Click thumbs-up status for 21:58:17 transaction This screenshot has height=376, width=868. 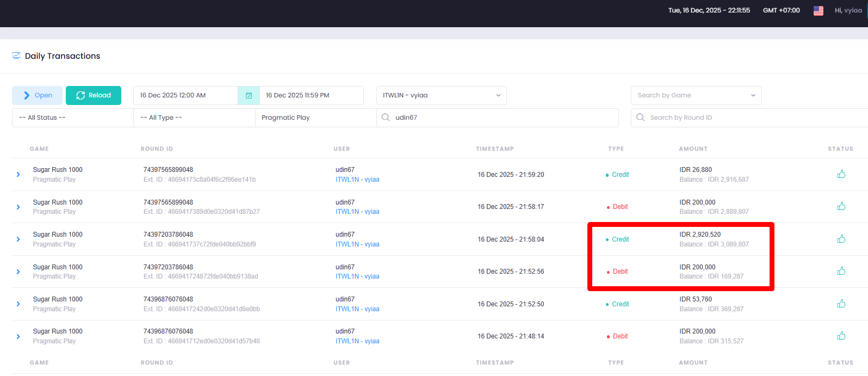(841, 206)
